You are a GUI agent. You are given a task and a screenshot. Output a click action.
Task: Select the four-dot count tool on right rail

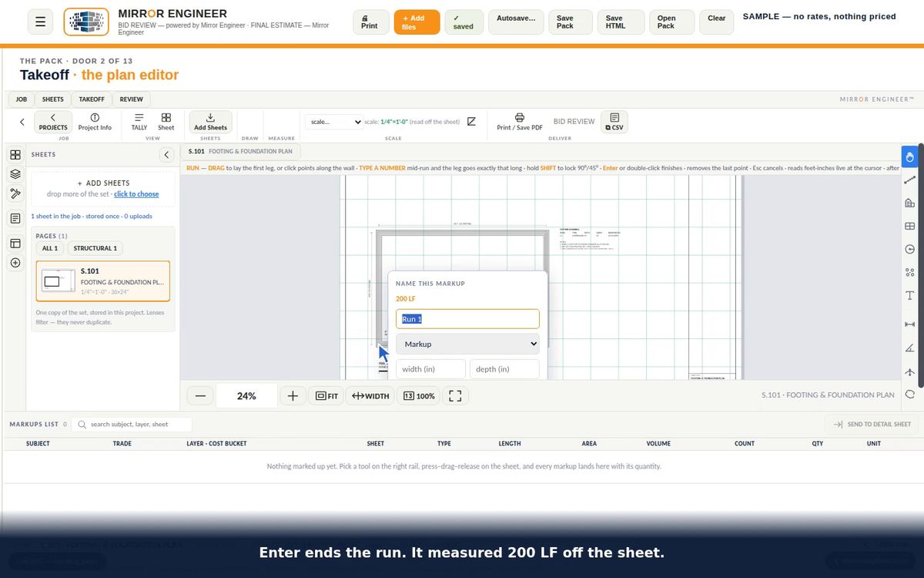[x=909, y=272]
